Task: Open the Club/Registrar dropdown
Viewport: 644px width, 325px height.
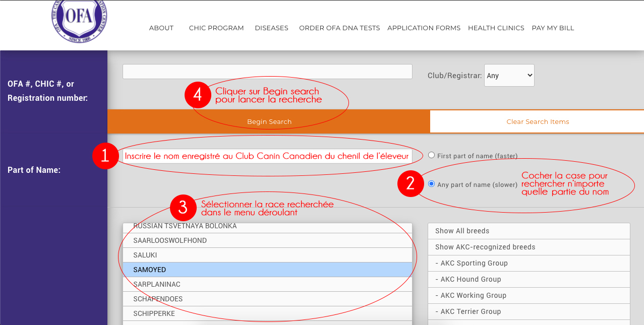Action: [509, 76]
